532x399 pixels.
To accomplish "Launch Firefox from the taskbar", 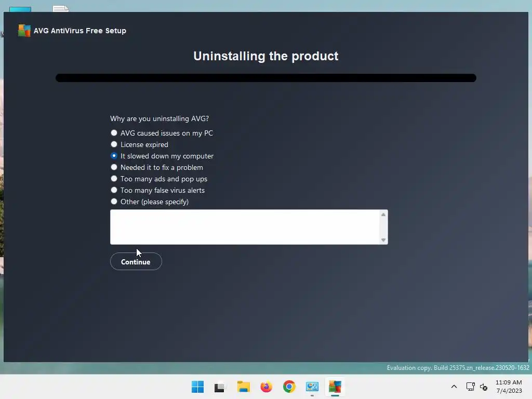I will coord(267,387).
